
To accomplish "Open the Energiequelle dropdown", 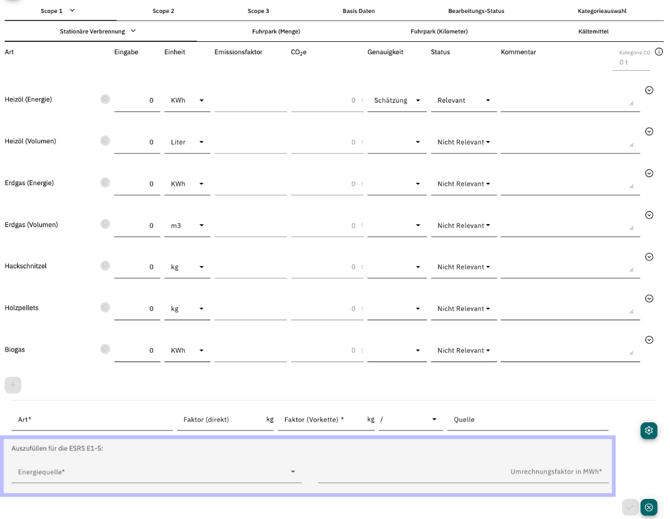I will point(156,472).
